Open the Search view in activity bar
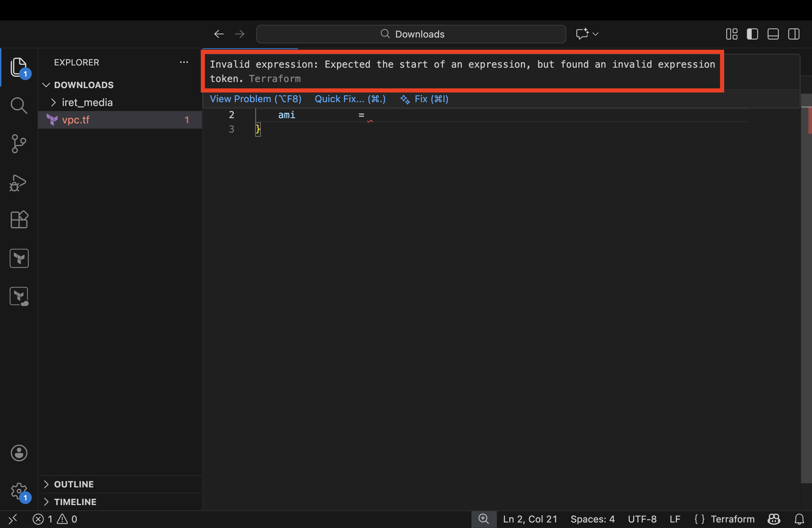Screen dimensions: 812x528 19,105
